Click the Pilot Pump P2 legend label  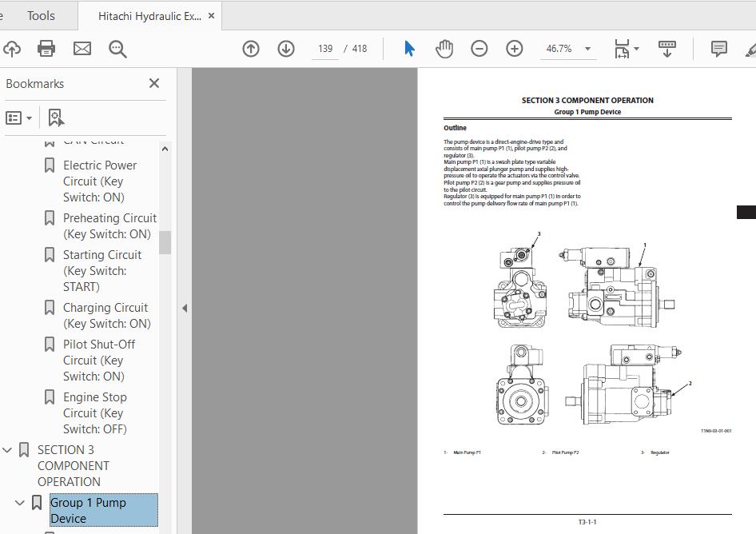click(565, 452)
